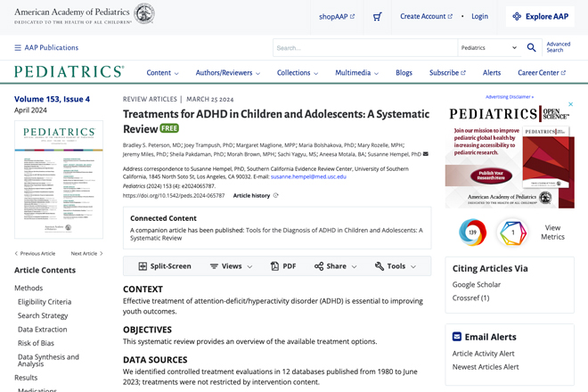The width and height of the screenshot is (588, 392).
Task: Jump to Methods in Article Contents
Action: pos(29,288)
